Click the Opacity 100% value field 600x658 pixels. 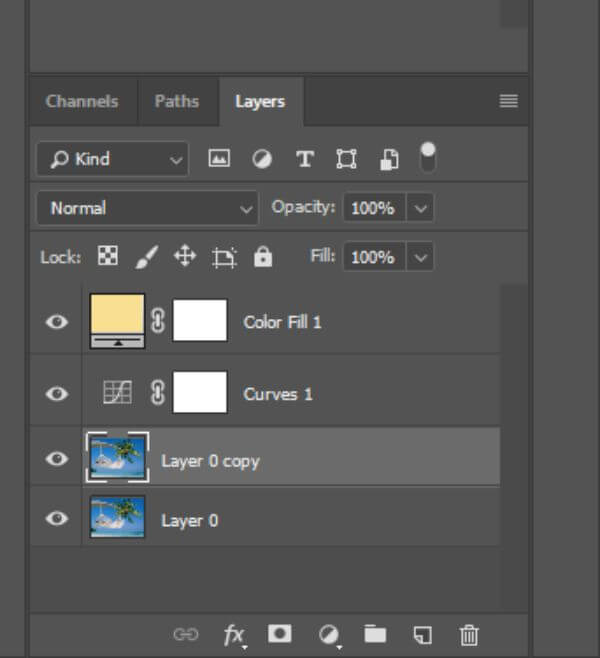tap(374, 208)
